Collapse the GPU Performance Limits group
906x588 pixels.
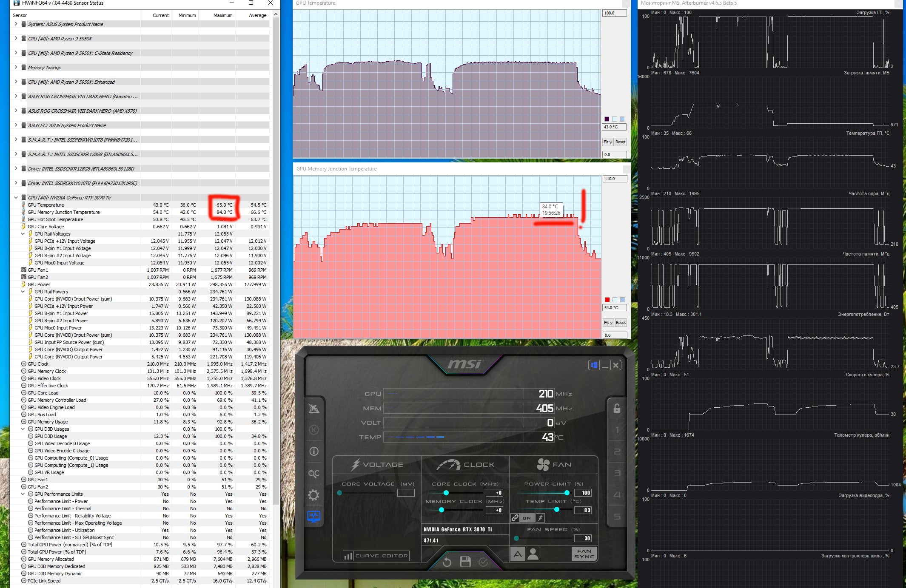pos(23,494)
